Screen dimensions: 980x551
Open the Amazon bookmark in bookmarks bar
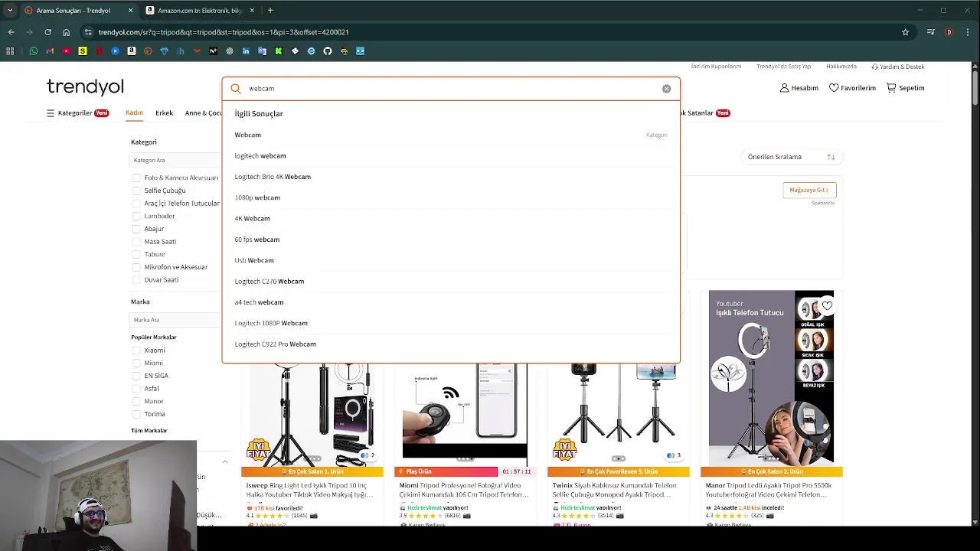[x=132, y=51]
